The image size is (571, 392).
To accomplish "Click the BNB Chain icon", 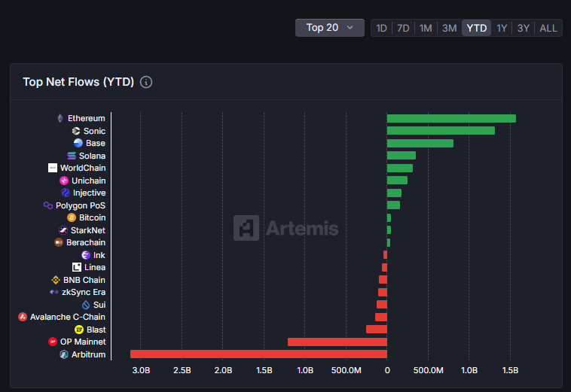I will 56,280.
